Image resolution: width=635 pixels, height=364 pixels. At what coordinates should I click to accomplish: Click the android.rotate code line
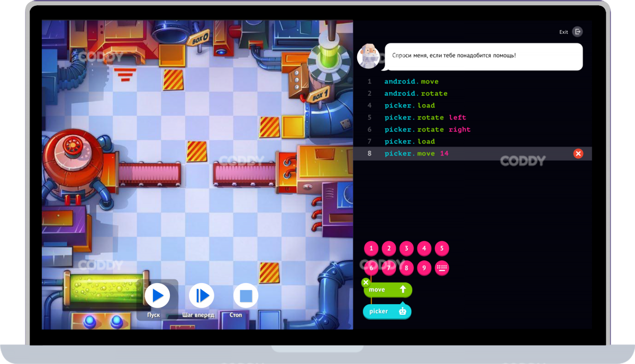click(415, 94)
